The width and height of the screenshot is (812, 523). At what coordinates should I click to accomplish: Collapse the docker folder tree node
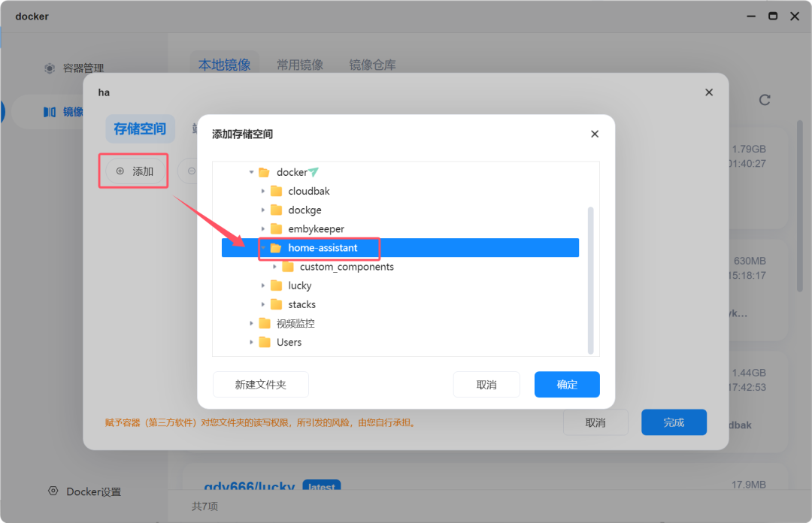click(251, 172)
